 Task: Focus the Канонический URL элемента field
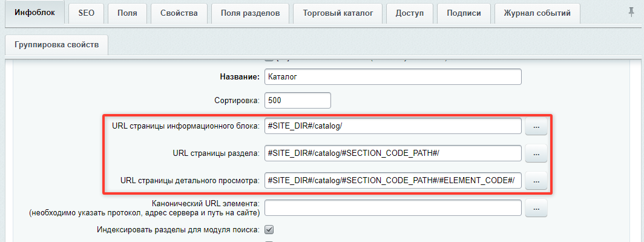click(x=393, y=208)
